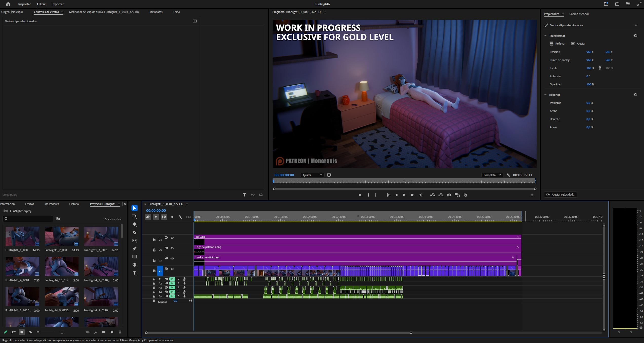644x343 pixels.
Task: Create new bin in Project panel
Action: click(104, 332)
